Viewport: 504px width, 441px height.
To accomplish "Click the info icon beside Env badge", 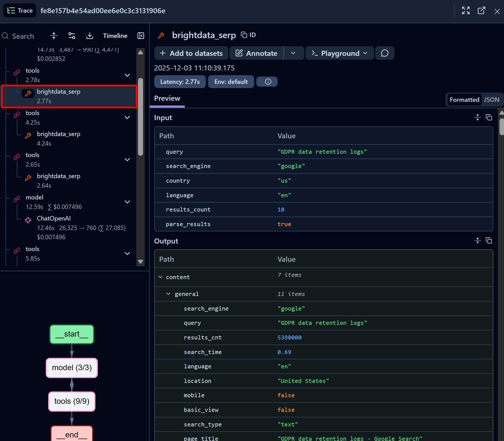I will (x=267, y=82).
